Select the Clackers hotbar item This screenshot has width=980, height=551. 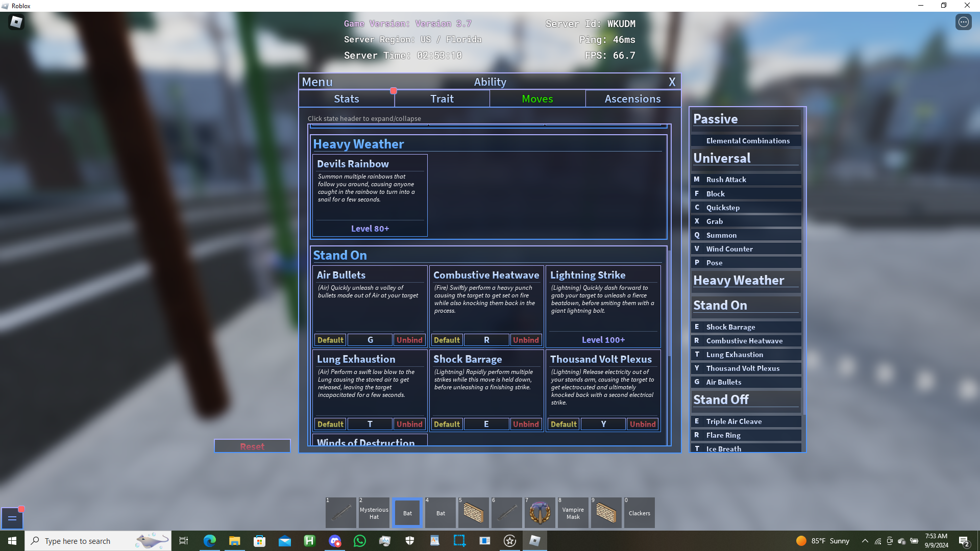[x=639, y=513]
